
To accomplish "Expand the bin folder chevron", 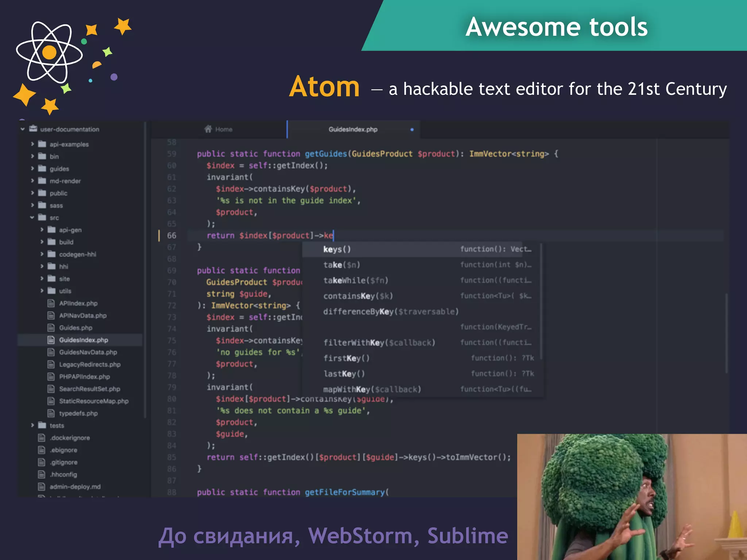I will 32,156.
